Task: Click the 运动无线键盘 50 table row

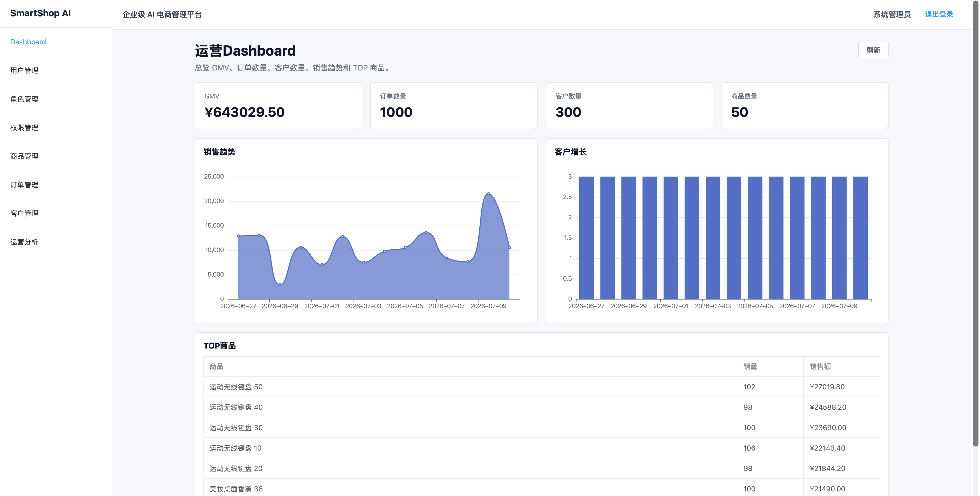Action: (542, 387)
